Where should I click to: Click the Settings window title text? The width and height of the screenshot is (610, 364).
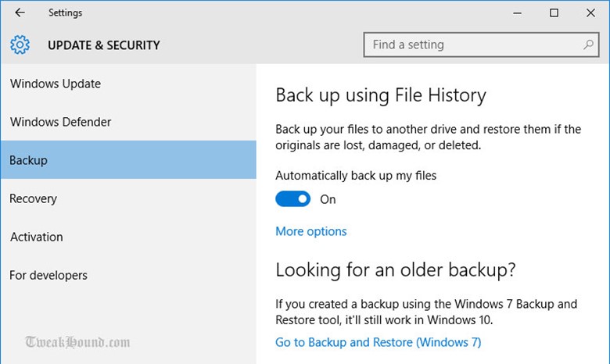(66, 12)
